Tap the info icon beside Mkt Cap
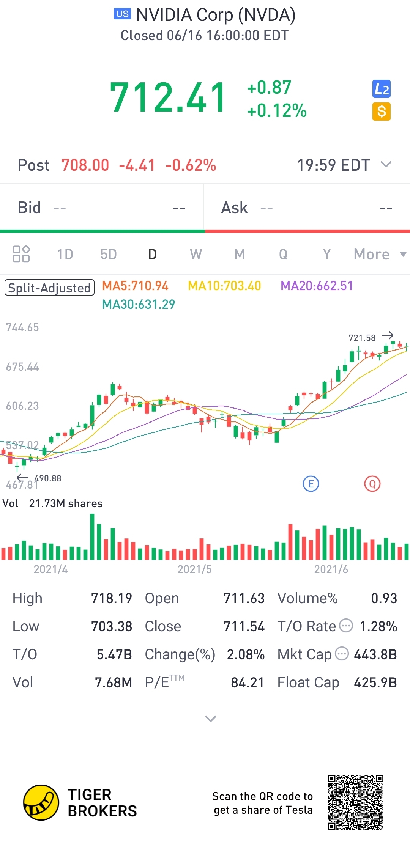410x868 pixels. point(342,654)
